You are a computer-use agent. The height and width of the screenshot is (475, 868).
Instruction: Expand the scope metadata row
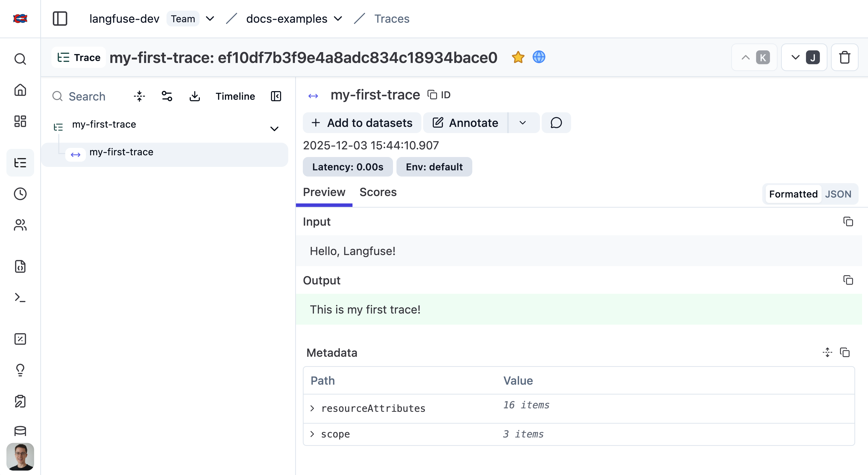[x=312, y=434]
